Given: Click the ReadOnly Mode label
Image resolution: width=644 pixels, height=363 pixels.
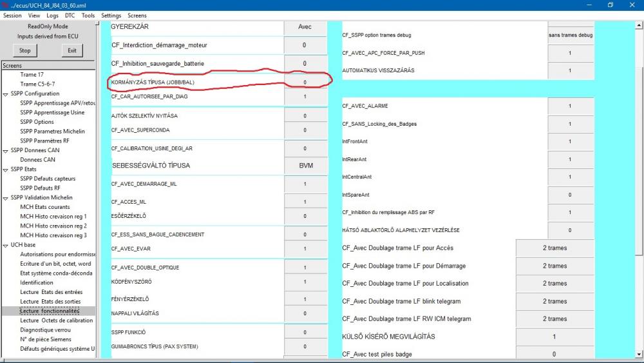Looking at the screenshot, I should [48, 26].
